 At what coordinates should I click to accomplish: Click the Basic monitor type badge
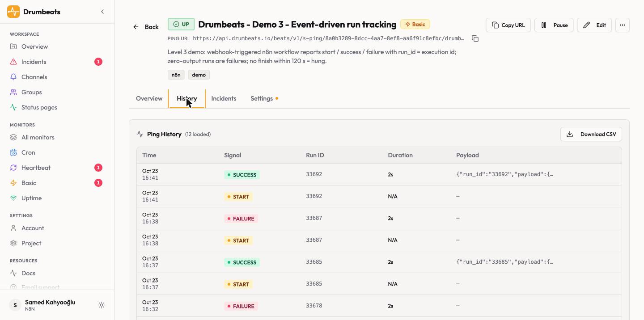(415, 24)
